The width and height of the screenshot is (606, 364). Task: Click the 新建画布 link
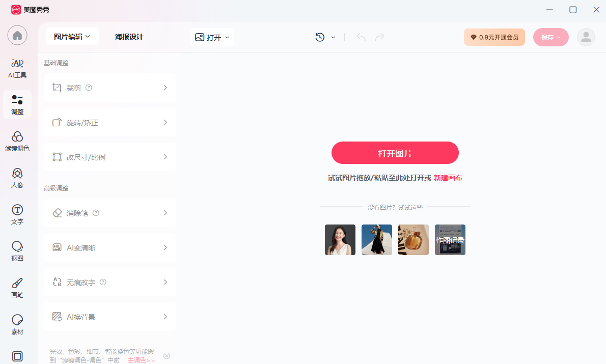pyautogui.click(x=448, y=178)
